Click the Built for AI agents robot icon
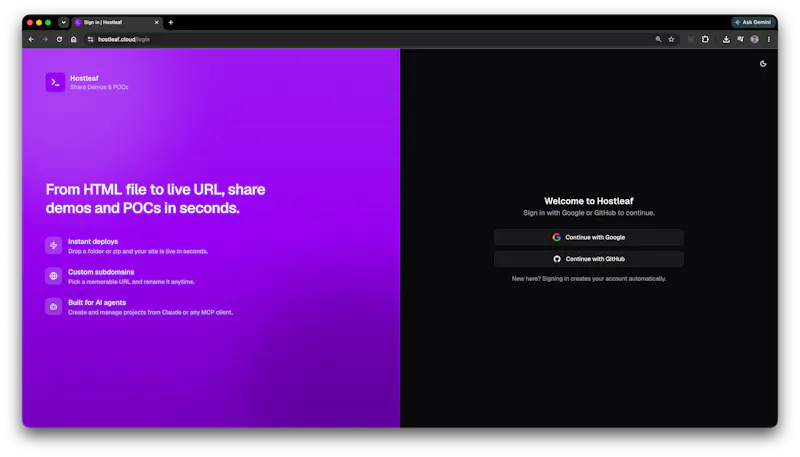Viewport: 800px width, 457px height. [x=54, y=307]
